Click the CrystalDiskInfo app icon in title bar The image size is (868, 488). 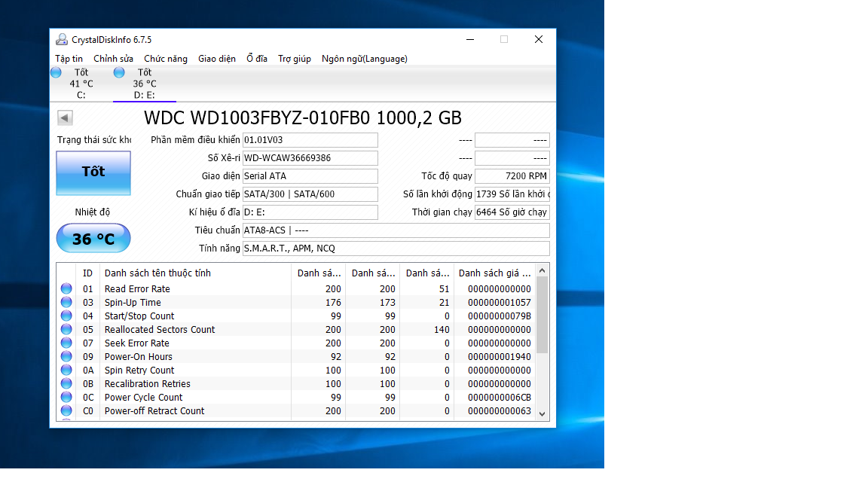coord(62,39)
